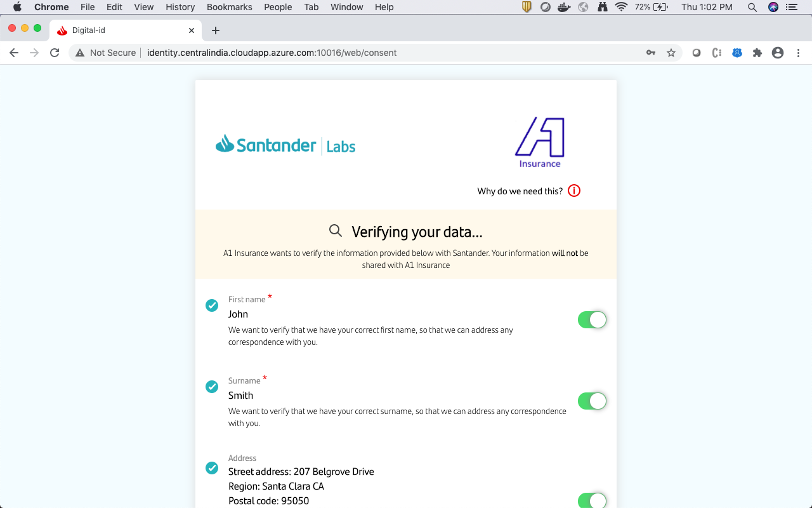Image resolution: width=812 pixels, height=508 pixels.
Task: Click the Santander Labs logo
Action: pos(285,145)
